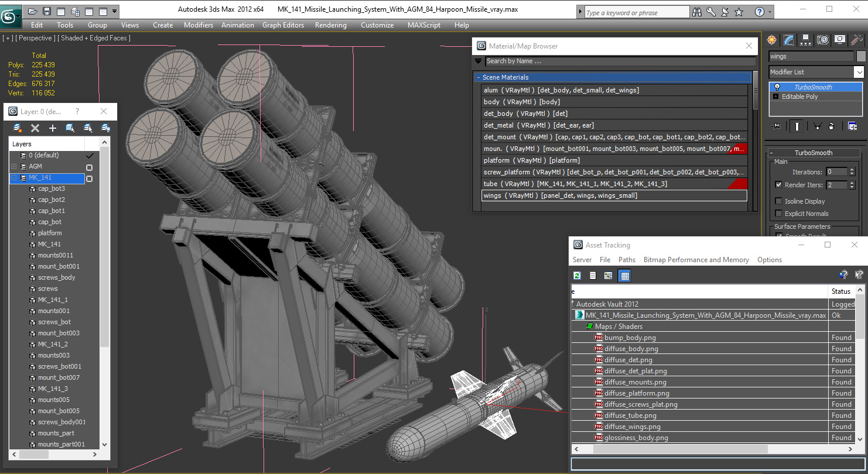
Task: Open the Help dropdown arrow
Action: coord(769,12)
